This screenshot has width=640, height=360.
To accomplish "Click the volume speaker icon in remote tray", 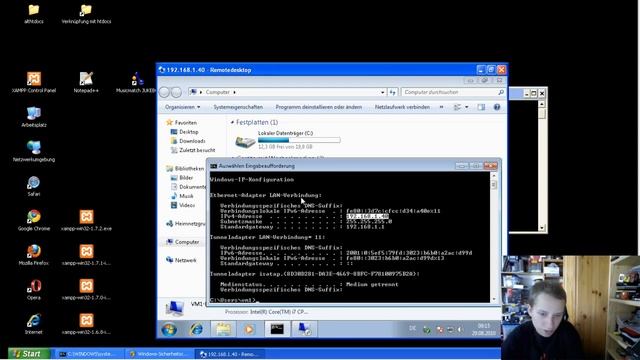I will coord(460,329).
